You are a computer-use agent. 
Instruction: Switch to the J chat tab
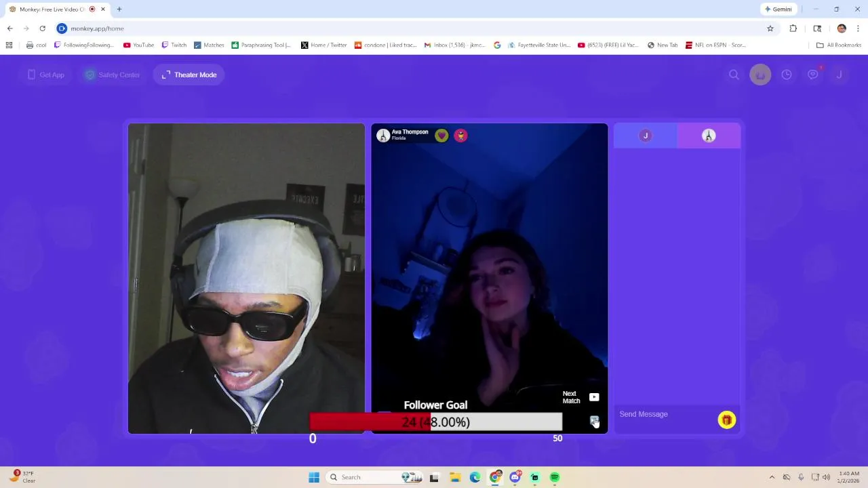click(646, 136)
